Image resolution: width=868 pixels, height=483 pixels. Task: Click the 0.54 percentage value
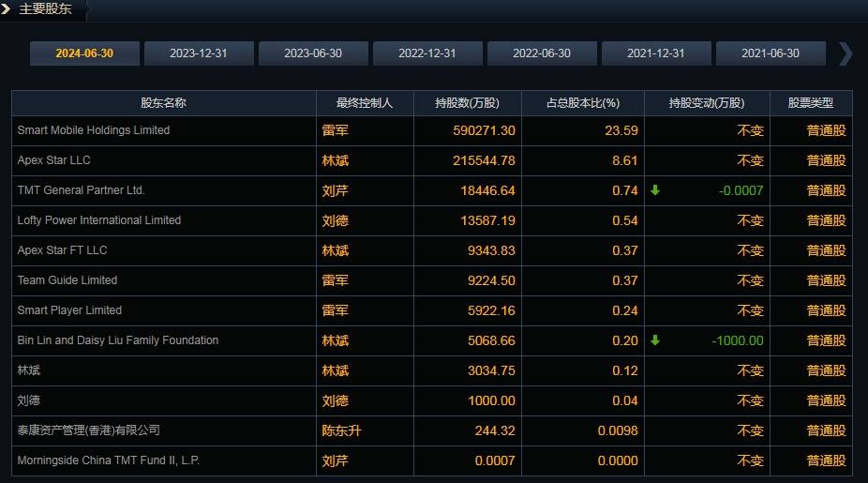point(625,220)
